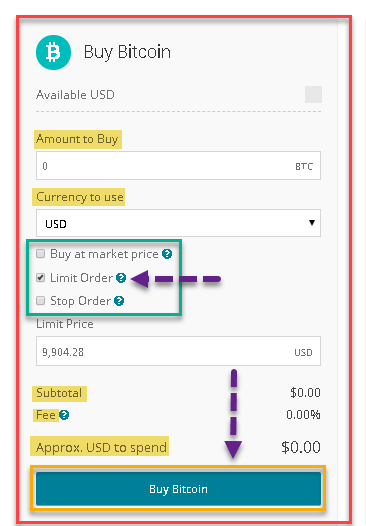Viewport: 366px width, 526px height.
Task: Click the teal Bitcoin logo icon
Action: [x=53, y=52]
